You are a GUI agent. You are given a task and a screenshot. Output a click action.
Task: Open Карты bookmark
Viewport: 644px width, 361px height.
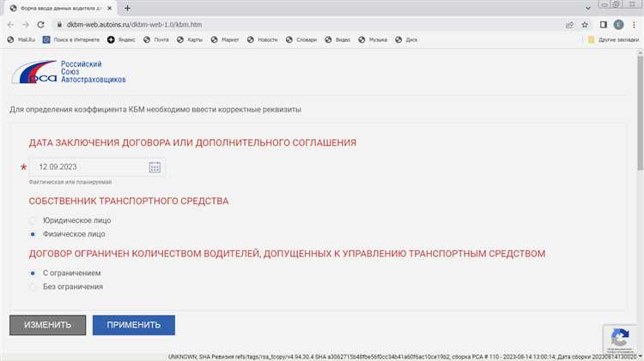pos(190,39)
